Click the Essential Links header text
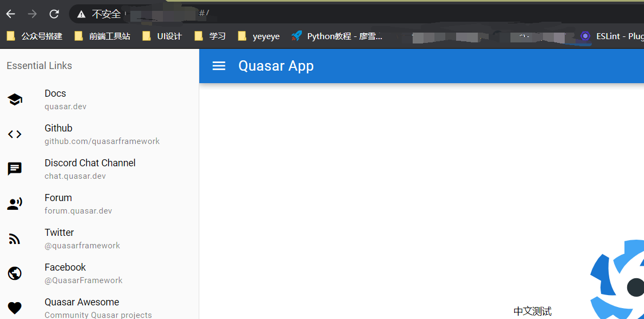 (x=40, y=66)
